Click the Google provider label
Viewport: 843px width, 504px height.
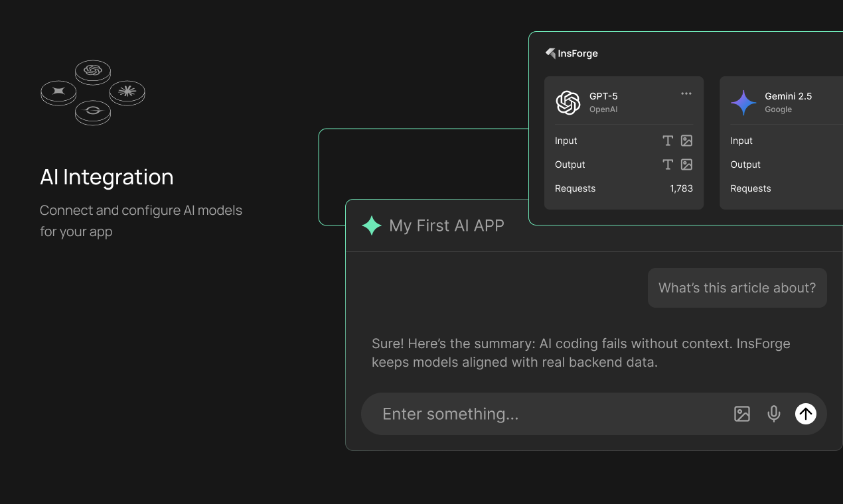tap(779, 109)
